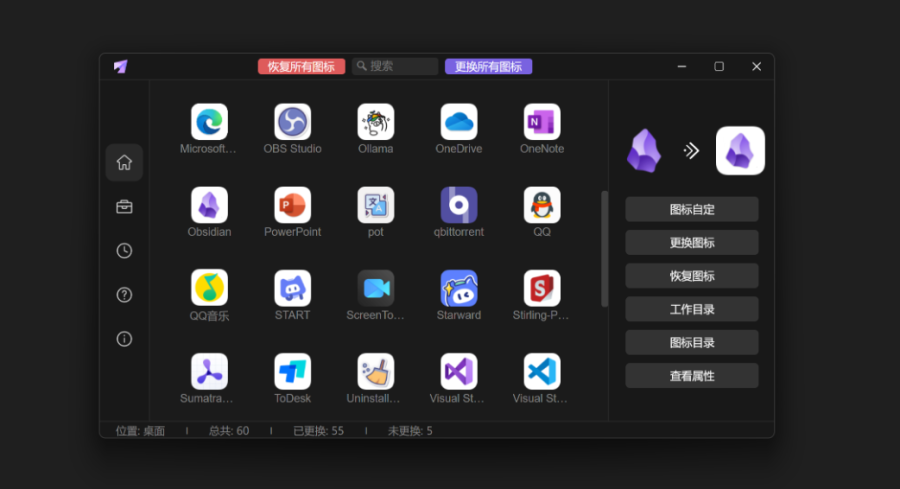Select the OBS Studio icon
This screenshot has height=489, width=900.
(292, 122)
